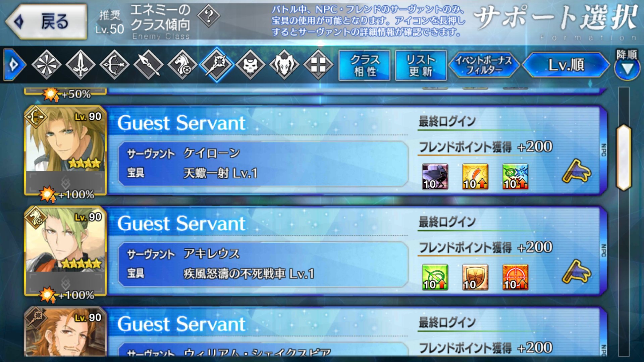Toggle the 降順 descending sort order arrow
Screen dimensions: 644x362
(627, 65)
